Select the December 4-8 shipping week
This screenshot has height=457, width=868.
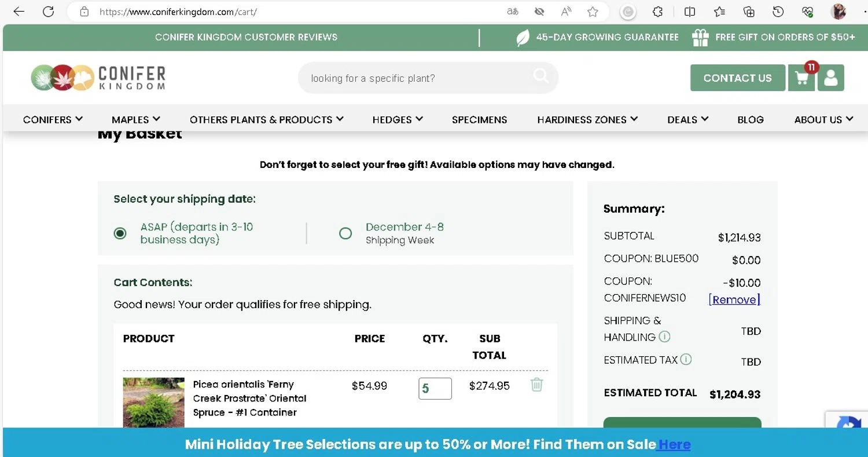click(345, 233)
